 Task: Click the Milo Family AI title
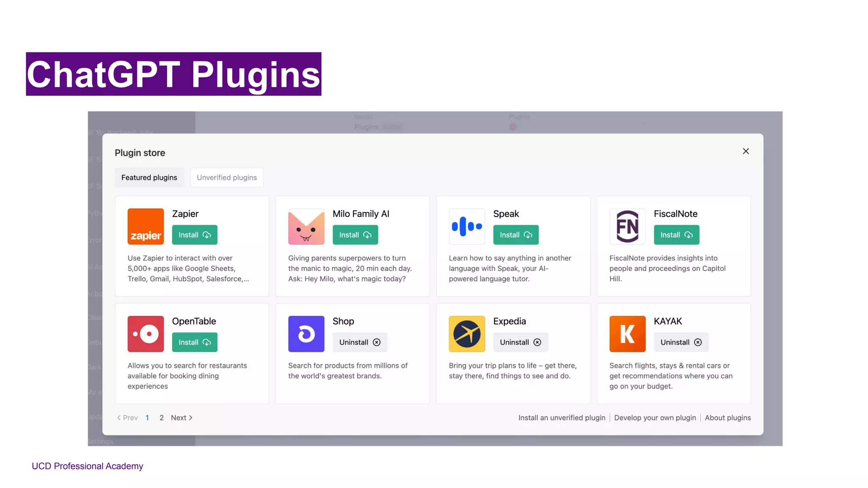tap(361, 214)
